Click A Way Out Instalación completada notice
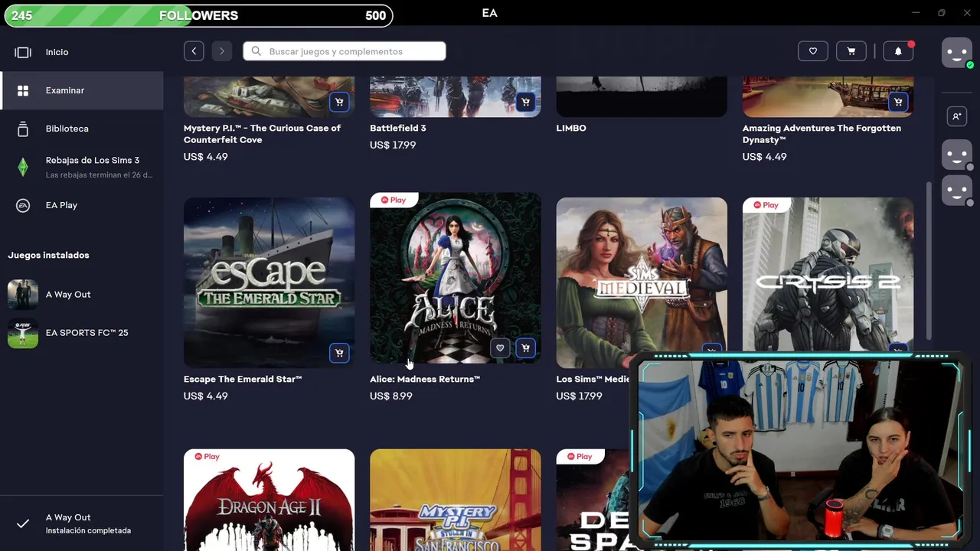The height and width of the screenshot is (551, 980). [81, 523]
